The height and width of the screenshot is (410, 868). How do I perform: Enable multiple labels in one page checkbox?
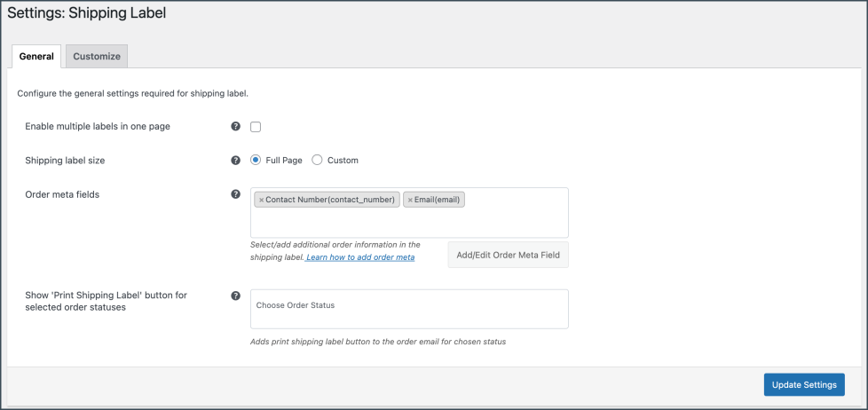256,127
